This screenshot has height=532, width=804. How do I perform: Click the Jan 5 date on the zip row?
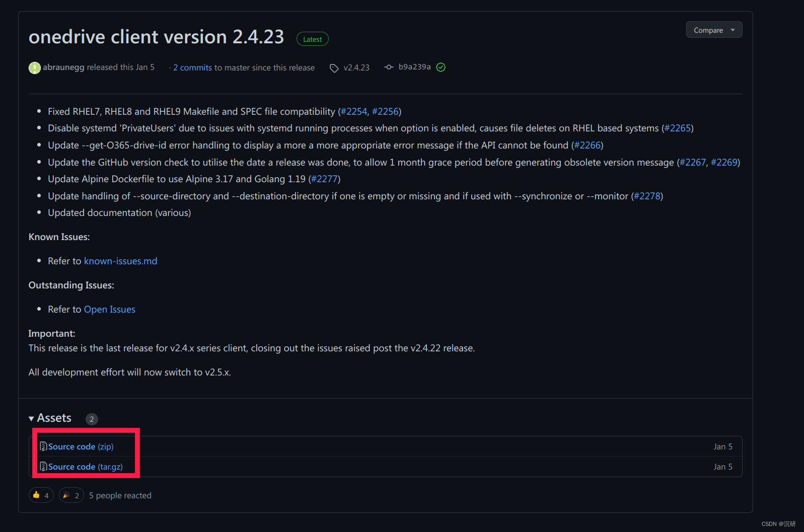pyautogui.click(x=723, y=447)
